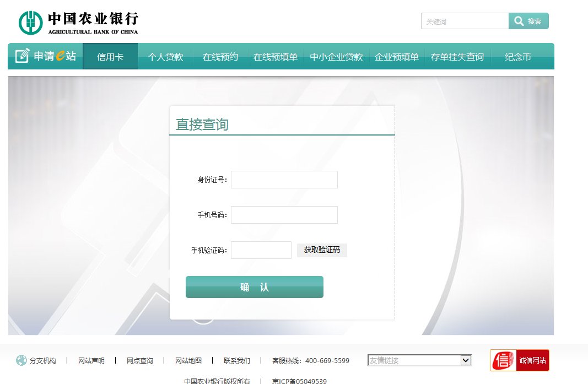This screenshot has width=588, height=384.
Task: Switch to the 信用卡 tab
Action: tap(110, 56)
